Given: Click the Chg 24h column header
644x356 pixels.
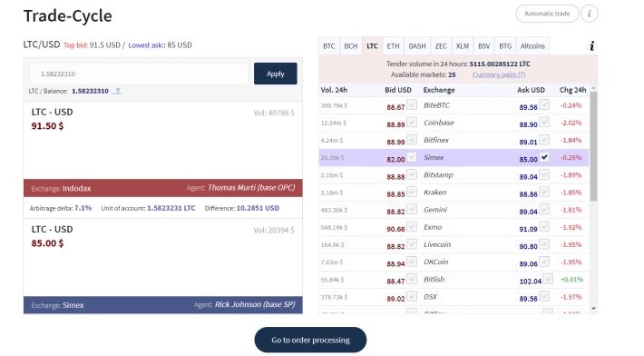Looking at the screenshot, I should pos(572,90).
